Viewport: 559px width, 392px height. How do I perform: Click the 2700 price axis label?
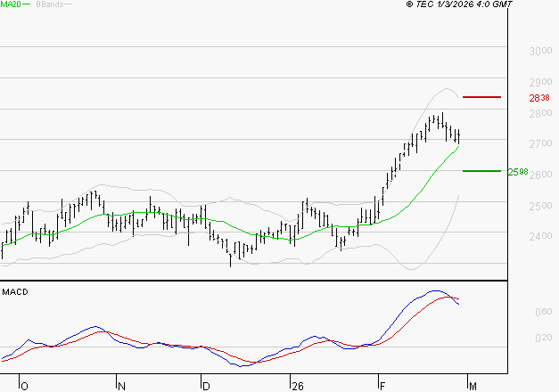click(540, 143)
